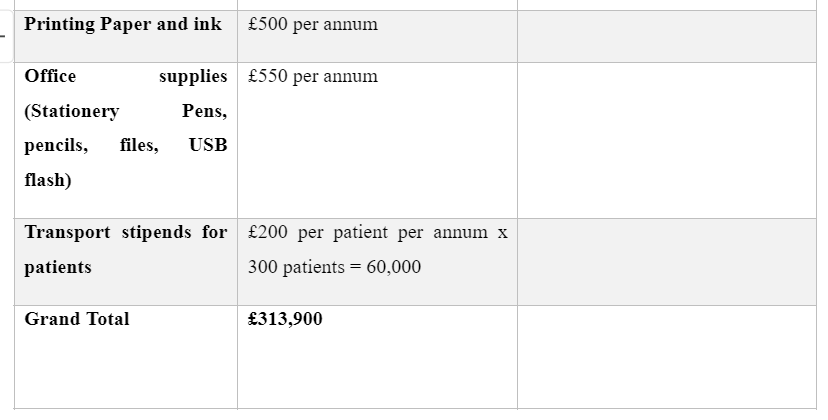Screen dimensions: 828x420
Task: Click the empty third-column cell in Grand Total row
Action: coord(667,357)
